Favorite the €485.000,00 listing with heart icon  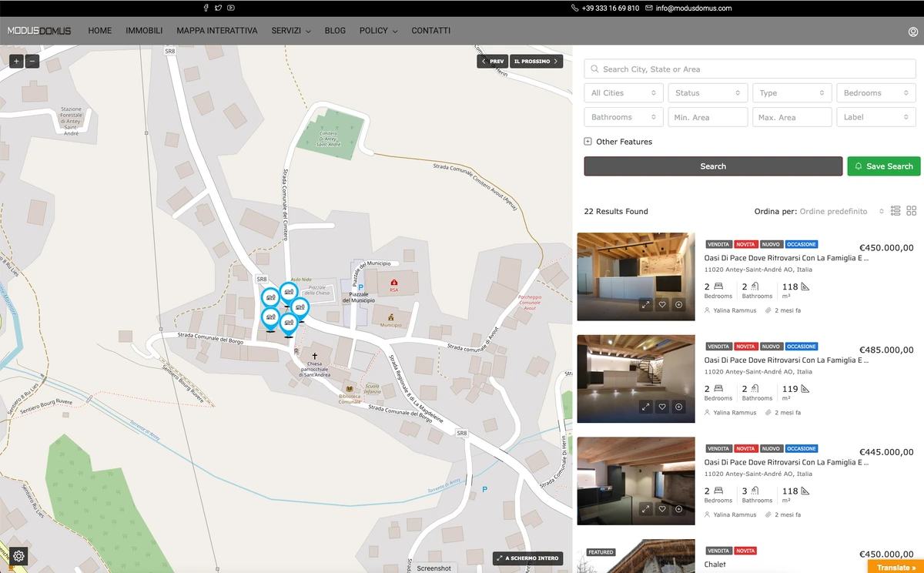pyautogui.click(x=662, y=407)
